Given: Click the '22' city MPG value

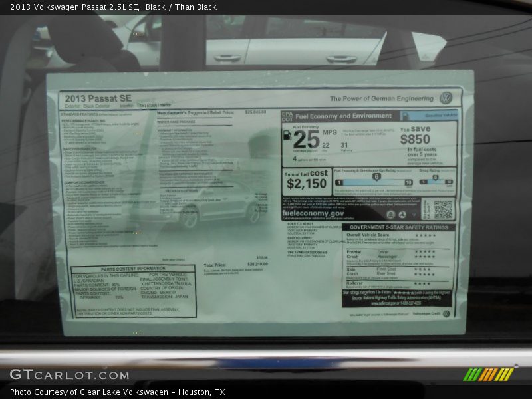Looking at the screenshot, I should coord(326,145).
